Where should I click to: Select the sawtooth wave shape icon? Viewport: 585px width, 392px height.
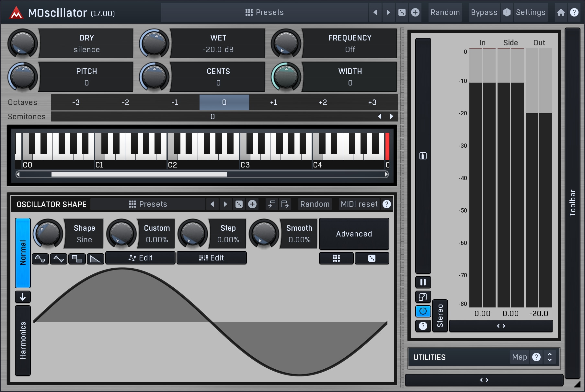pos(95,259)
